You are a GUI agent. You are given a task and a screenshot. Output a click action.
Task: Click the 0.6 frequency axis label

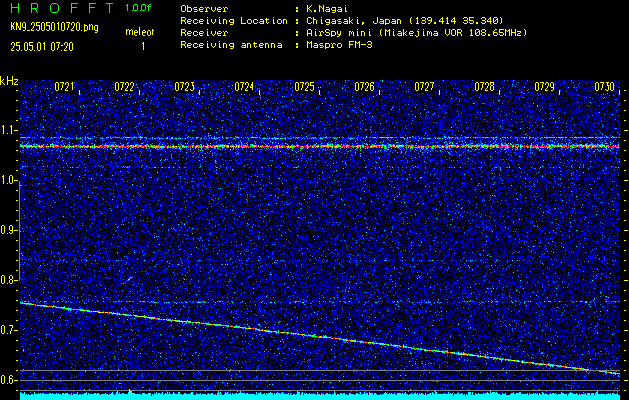pyautogui.click(x=9, y=380)
